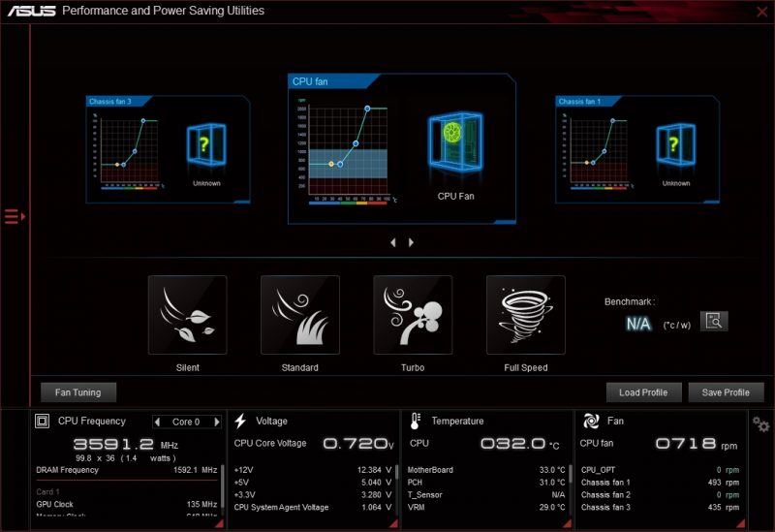The width and height of the screenshot is (775, 532).
Task: Click the VRM temperature row
Action: pyautogui.click(x=486, y=507)
